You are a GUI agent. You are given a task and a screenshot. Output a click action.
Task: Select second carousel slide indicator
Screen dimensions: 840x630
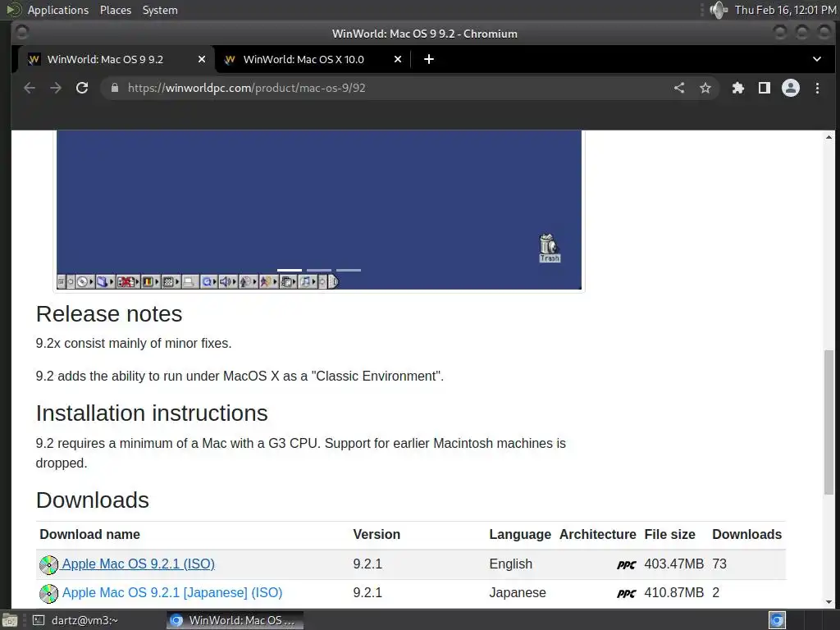[319, 270]
